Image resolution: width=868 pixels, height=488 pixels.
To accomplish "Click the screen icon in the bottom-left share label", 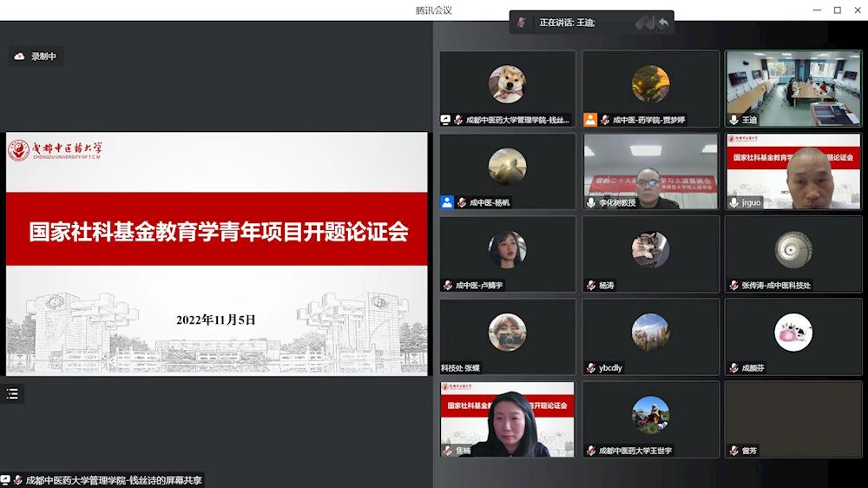I will point(5,479).
